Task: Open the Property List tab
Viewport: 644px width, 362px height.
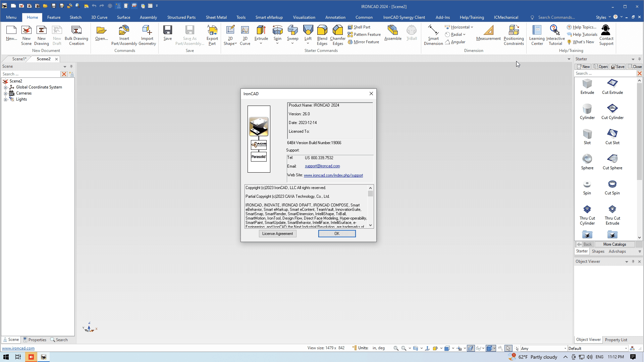Action: (616, 340)
